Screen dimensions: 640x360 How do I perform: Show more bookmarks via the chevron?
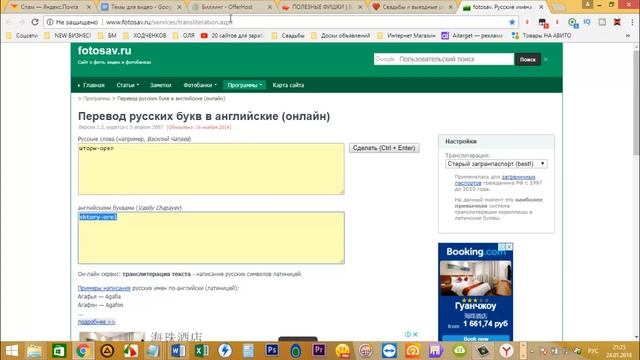[628, 36]
